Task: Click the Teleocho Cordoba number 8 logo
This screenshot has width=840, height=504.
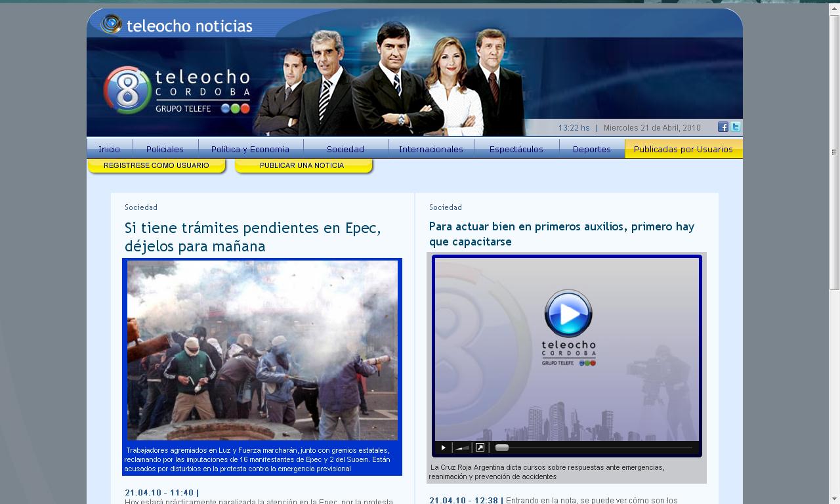Action: click(128, 91)
